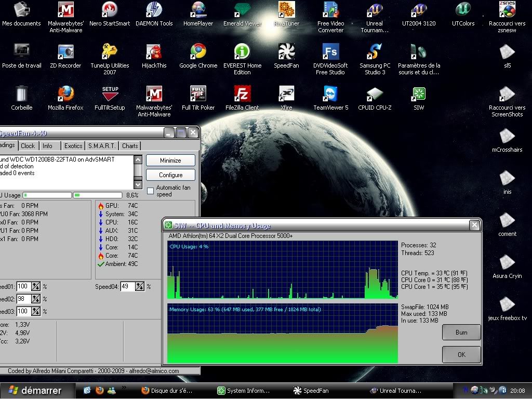This screenshot has height=399, width=532.
Task: Enable the Automatic fan speed checkbox
Action: (x=151, y=191)
